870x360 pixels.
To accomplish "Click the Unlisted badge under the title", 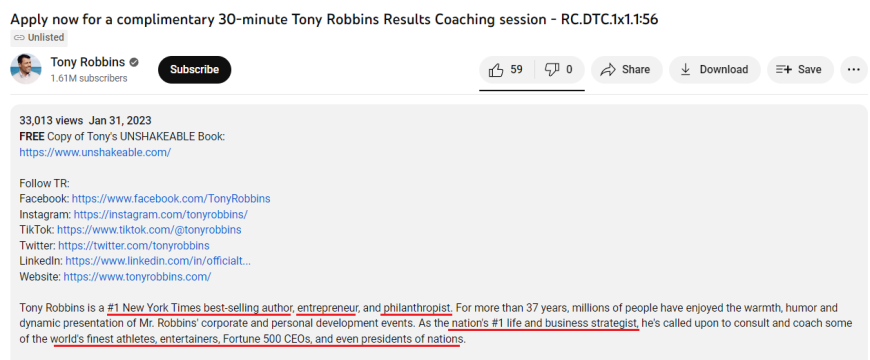I will point(39,38).
